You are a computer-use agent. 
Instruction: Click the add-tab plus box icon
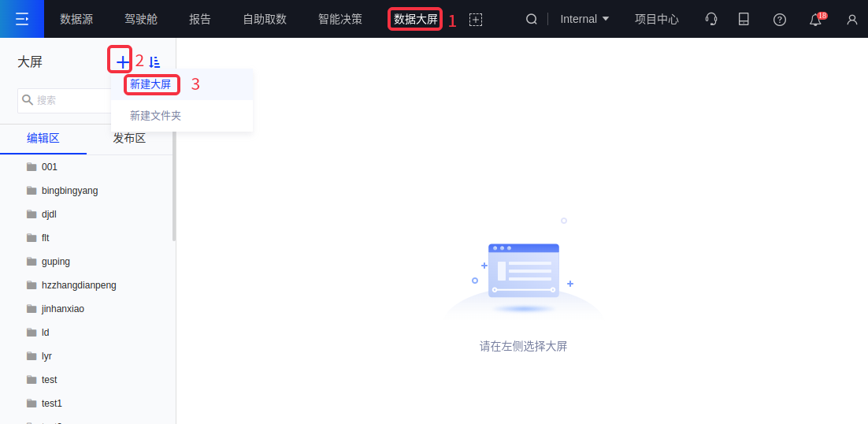pos(475,20)
